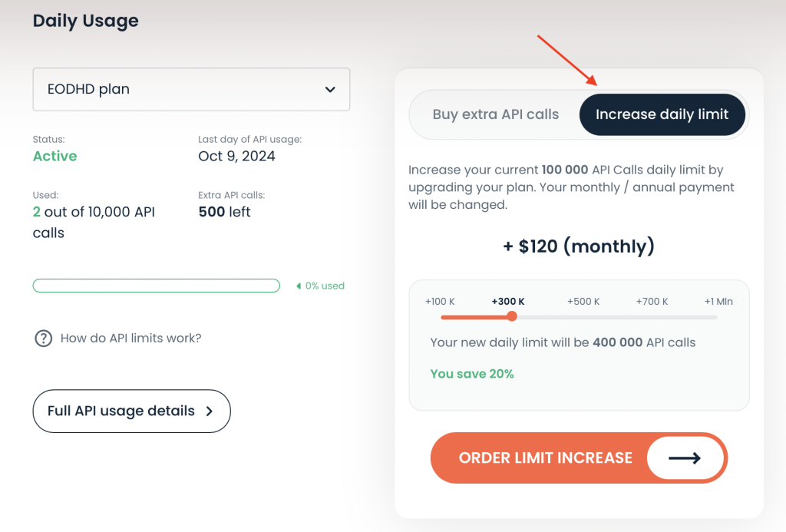Viewport: 786px width, 532px height.
Task: Select the Increase daily limit tab
Action: (662, 114)
